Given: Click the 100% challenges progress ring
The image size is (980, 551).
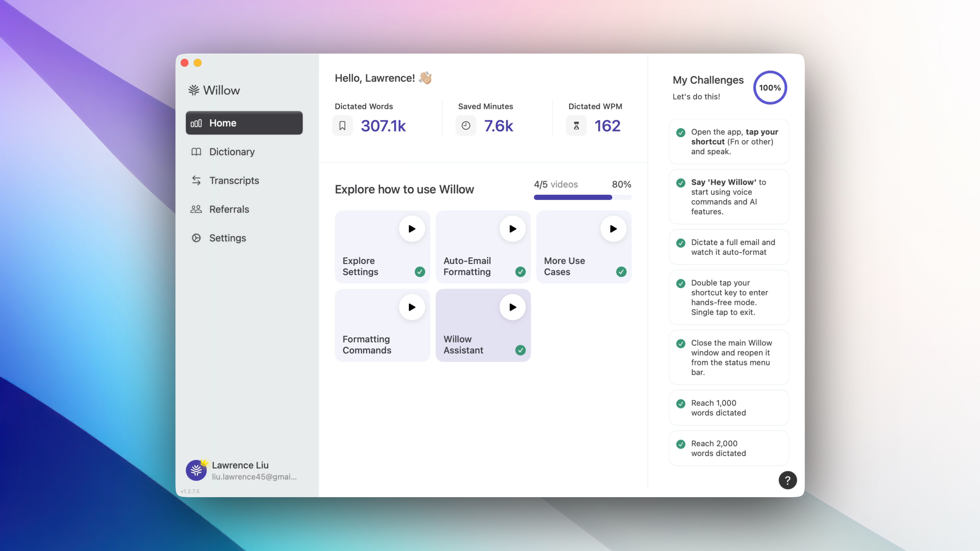Looking at the screenshot, I should click(770, 87).
